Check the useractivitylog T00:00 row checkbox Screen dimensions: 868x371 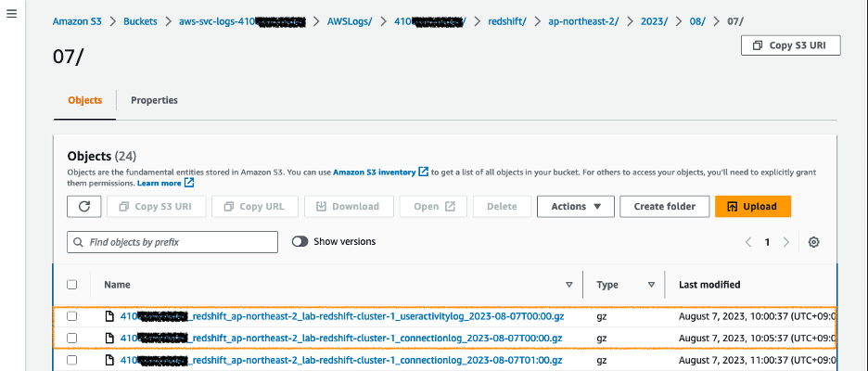pos(72,316)
